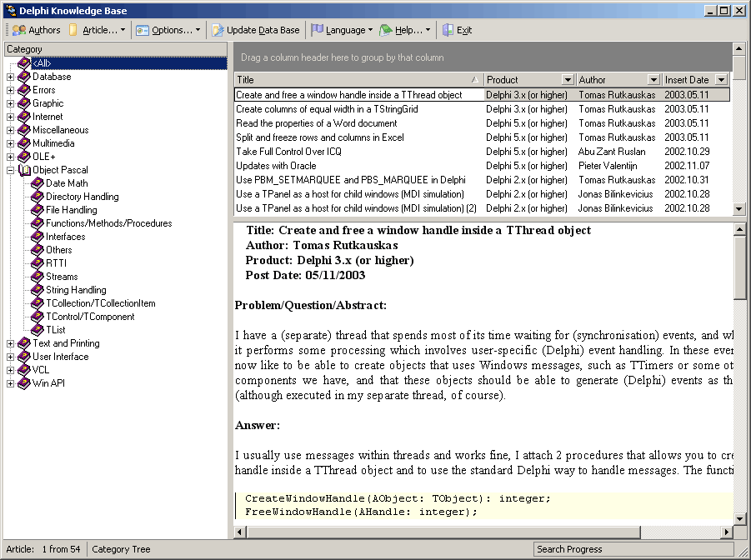Viewport: 751px width, 560px height.
Task: Click the book icon beside Directory Handling
Action: tap(38, 197)
